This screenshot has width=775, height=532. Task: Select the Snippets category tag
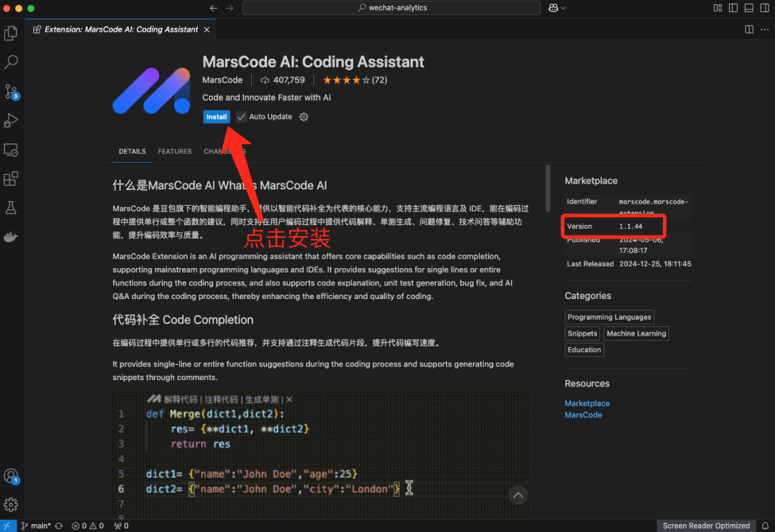click(582, 333)
